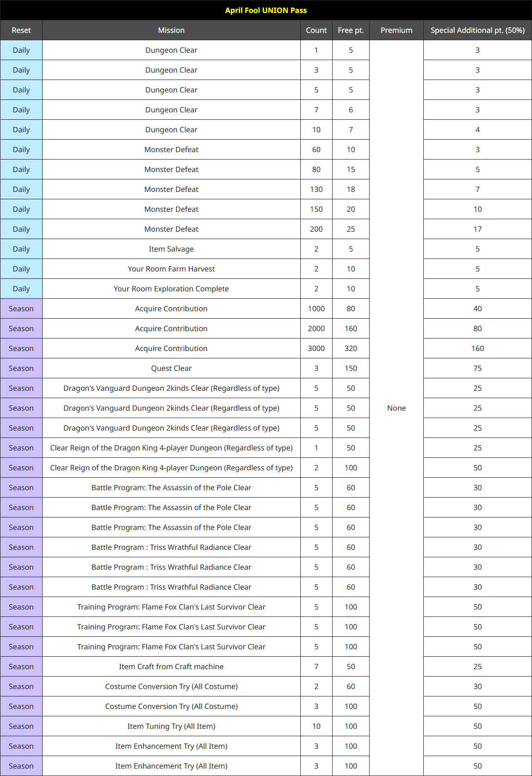The image size is (532, 776).
Task: Select the count value 130
Action: click(316, 189)
